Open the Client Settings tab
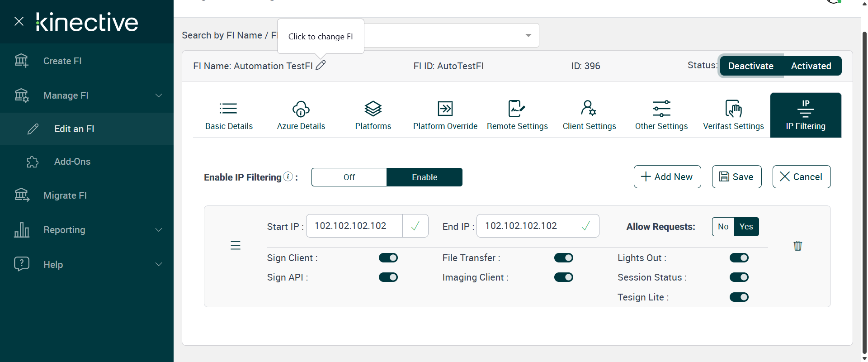868x362 pixels. click(x=589, y=115)
